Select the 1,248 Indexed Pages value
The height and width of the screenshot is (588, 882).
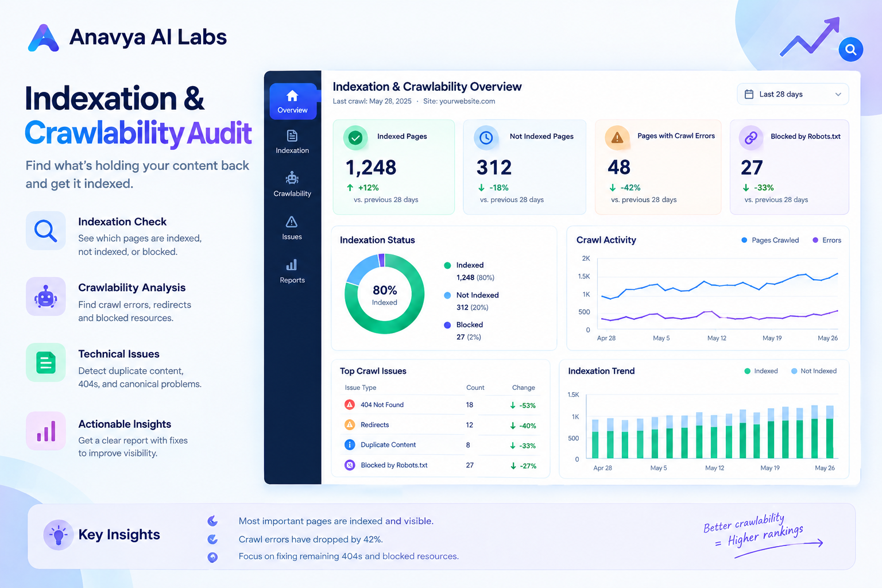pyautogui.click(x=371, y=168)
